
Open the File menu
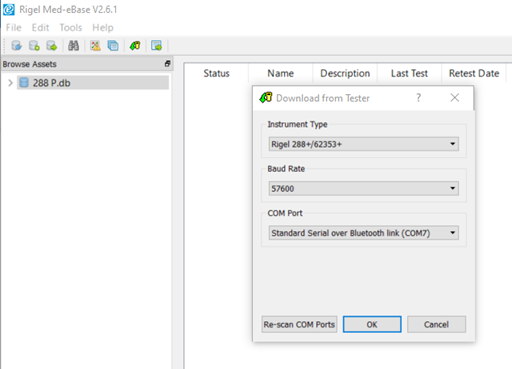14,27
